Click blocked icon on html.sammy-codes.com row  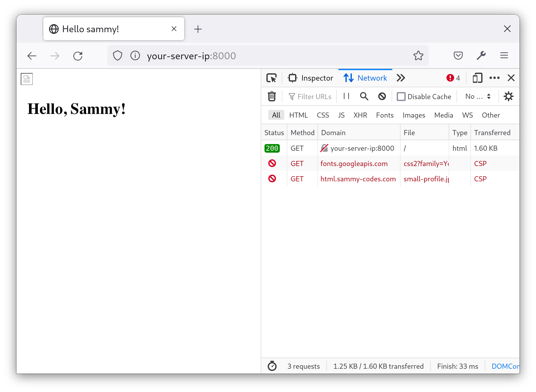[272, 178]
